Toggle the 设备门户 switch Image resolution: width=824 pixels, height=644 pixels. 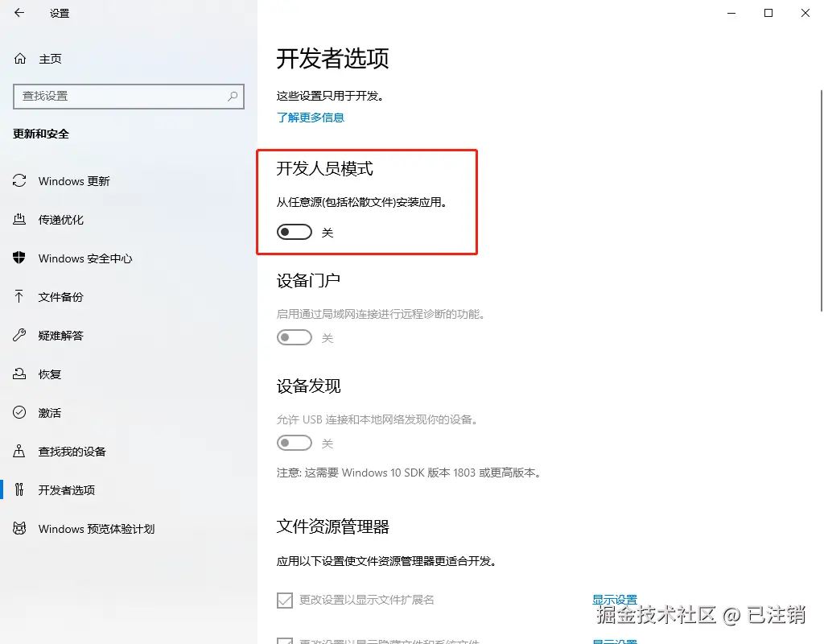tap(295, 337)
